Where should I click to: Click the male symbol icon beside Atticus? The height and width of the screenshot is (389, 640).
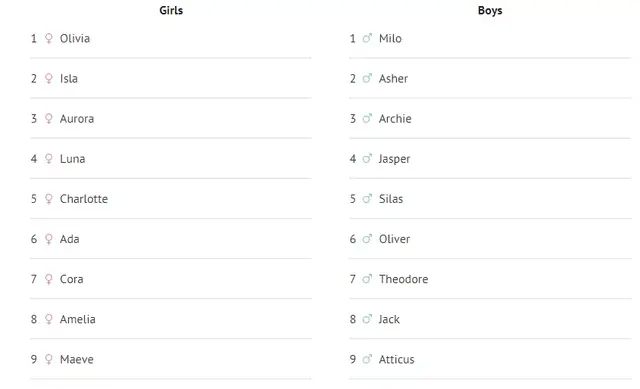point(367,359)
